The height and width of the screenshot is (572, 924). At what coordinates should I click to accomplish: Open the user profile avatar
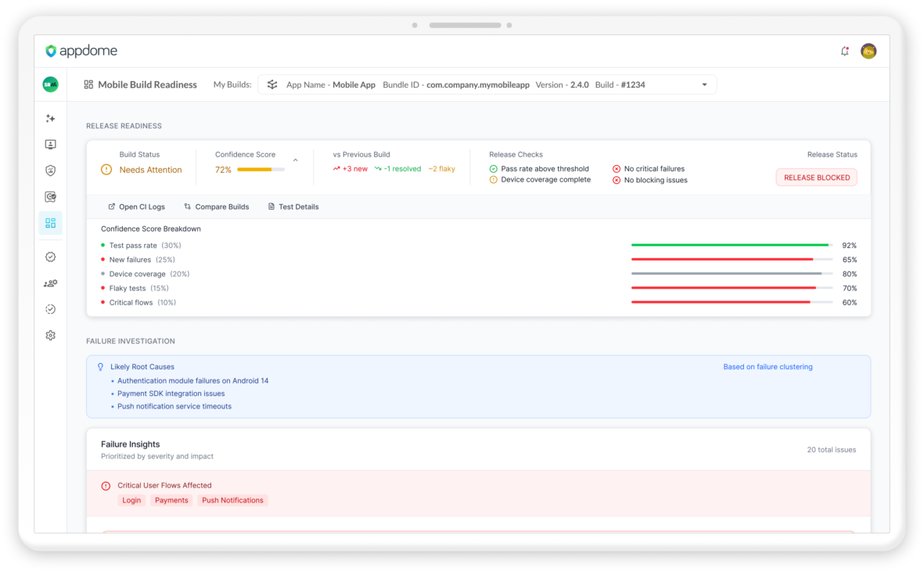coord(868,52)
